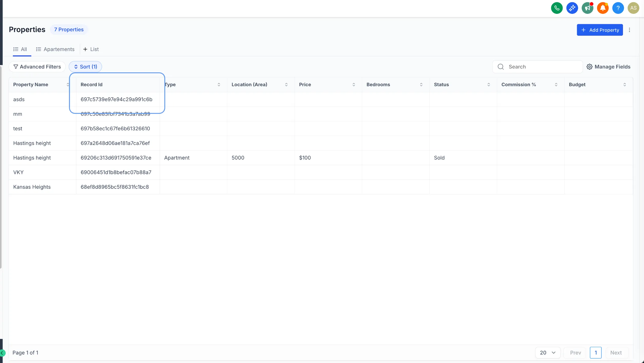Click the Search properties input field
Viewport: 644px width, 363px height.
point(541,67)
